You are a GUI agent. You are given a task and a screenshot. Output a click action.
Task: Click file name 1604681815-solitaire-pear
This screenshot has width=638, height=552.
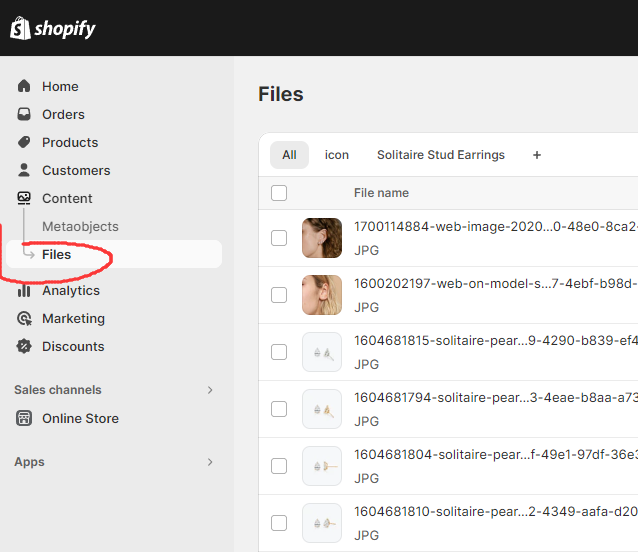pos(496,340)
